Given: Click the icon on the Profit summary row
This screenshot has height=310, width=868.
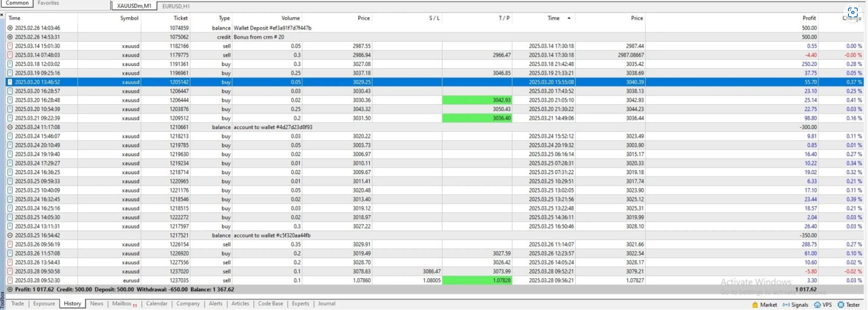Looking at the screenshot, I should pyautogui.click(x=10, y=289).
